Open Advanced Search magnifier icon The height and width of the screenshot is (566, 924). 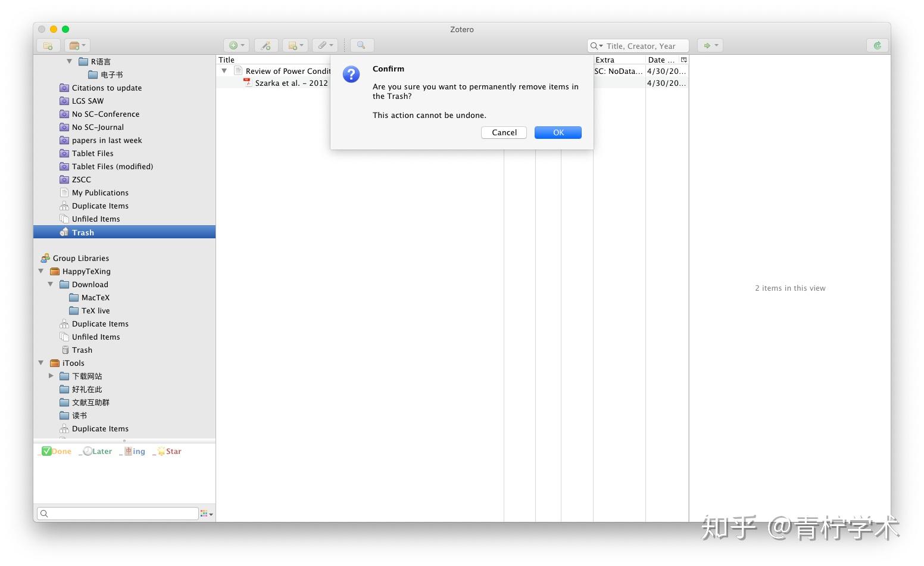(361, 45)
